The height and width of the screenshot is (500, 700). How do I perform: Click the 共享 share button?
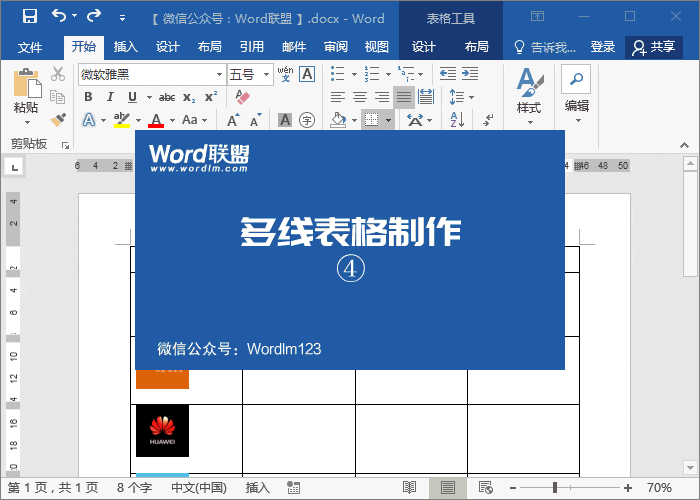654,47
